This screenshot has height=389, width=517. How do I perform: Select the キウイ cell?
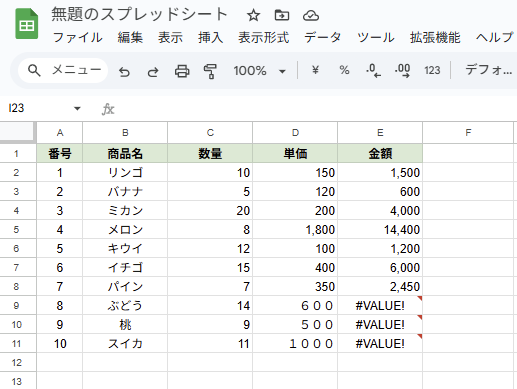(125, 248)
